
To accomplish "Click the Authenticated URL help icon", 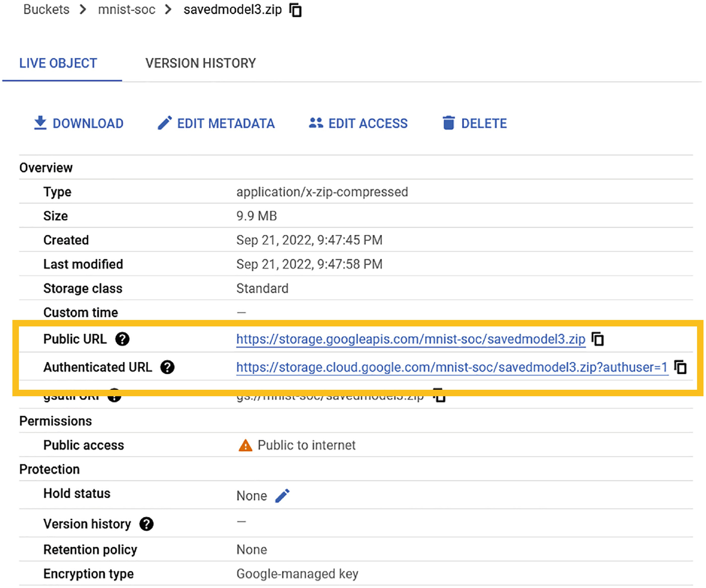I will (167, 367).
